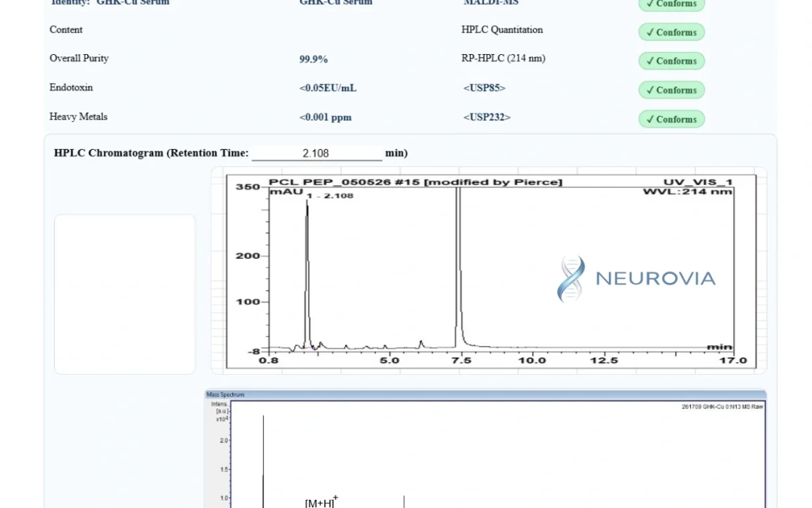Click the 'PCL PEP_050526 #15 [modified by Pierce]' chart title
The image size is (812, 508).
[x=415, y=182]
